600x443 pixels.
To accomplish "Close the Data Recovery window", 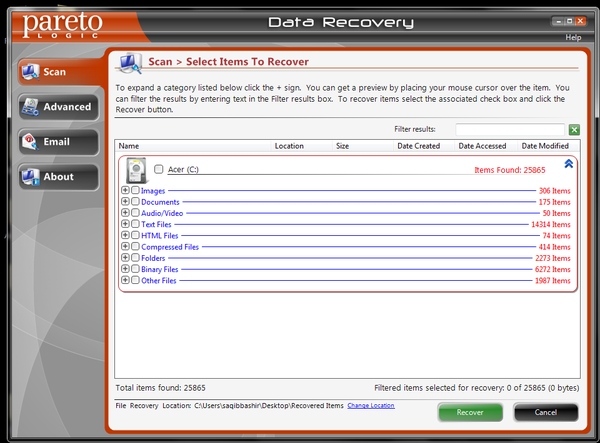I will (580, 21).
